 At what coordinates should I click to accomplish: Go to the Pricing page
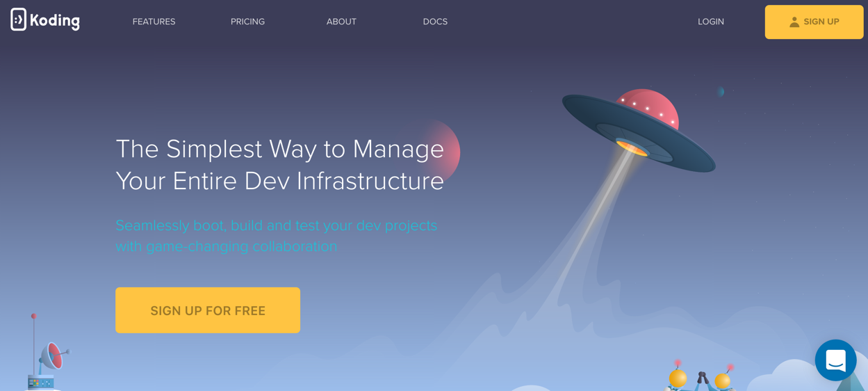coord(247,22)
